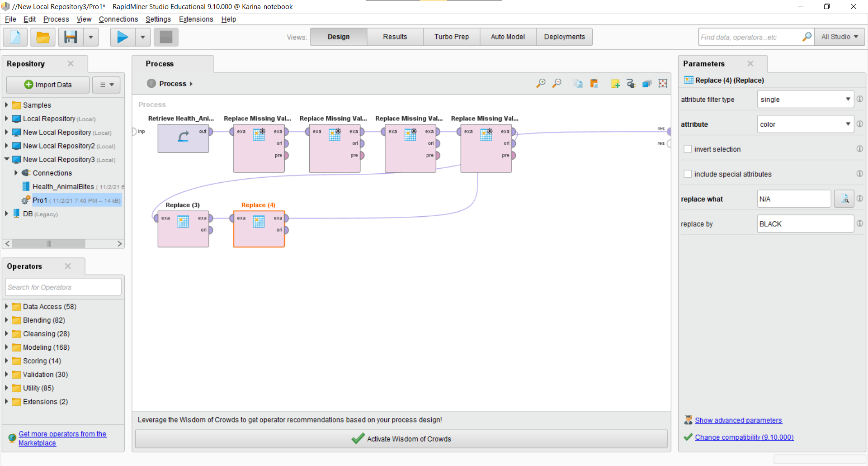
Task: Select the first Replace Missing Values operator
Action: [259, 148]
